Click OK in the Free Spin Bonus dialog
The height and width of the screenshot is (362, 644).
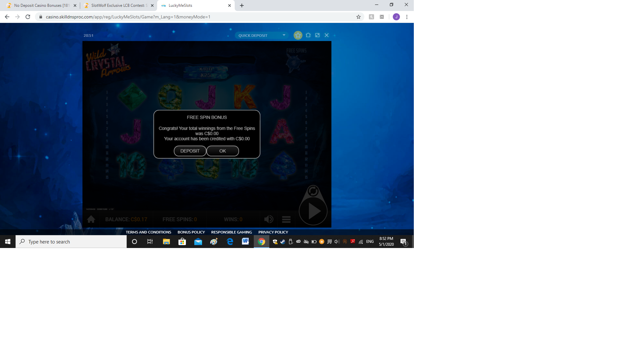pyautogui.click(x=222, y=151)
